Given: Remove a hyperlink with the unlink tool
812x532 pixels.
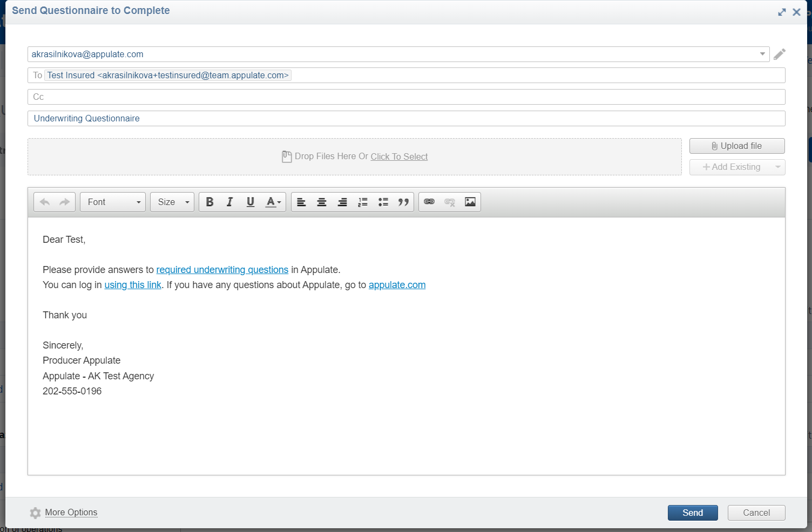Looking at the screenshot, I should click(449, 202).
